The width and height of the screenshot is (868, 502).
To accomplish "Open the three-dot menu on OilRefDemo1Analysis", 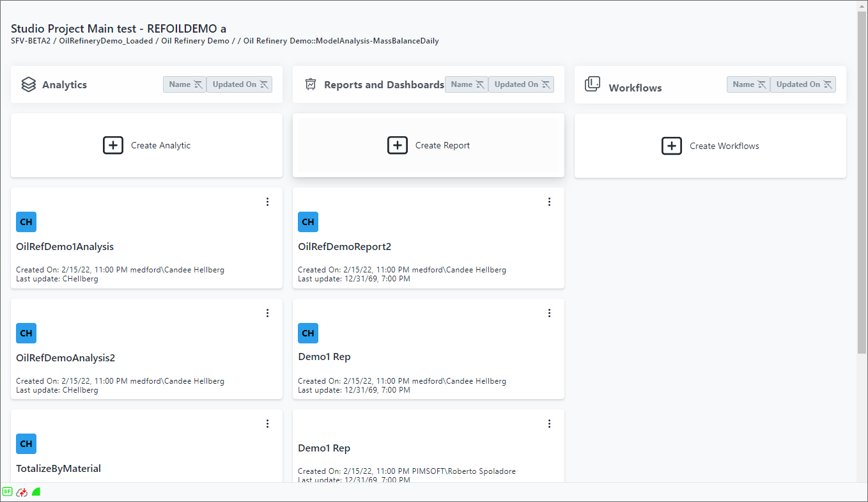I will pyautogui.click(x=267, y=202).
